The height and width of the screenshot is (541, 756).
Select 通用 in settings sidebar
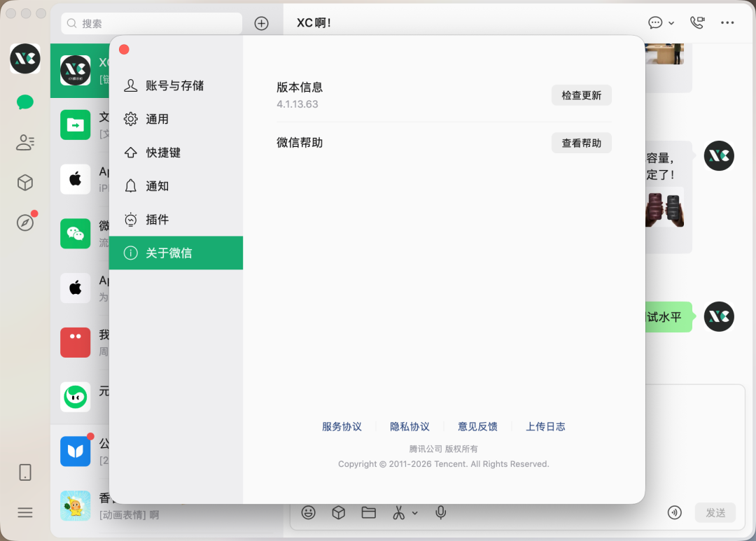176,118
